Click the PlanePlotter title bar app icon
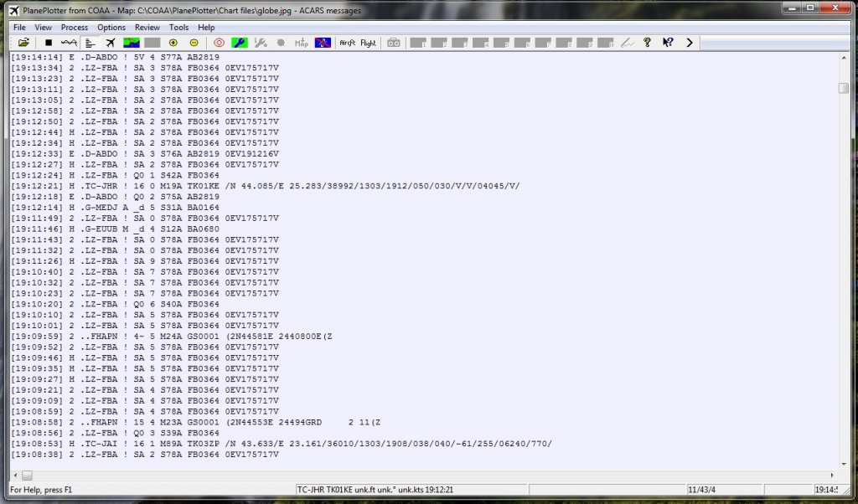This screenshot has width=858, height=504. point(13,10)
